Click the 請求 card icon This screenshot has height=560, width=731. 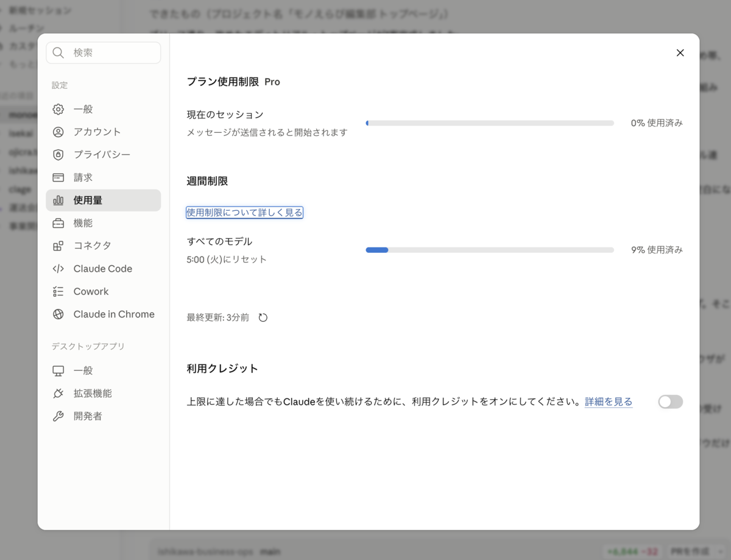(58, 178)
